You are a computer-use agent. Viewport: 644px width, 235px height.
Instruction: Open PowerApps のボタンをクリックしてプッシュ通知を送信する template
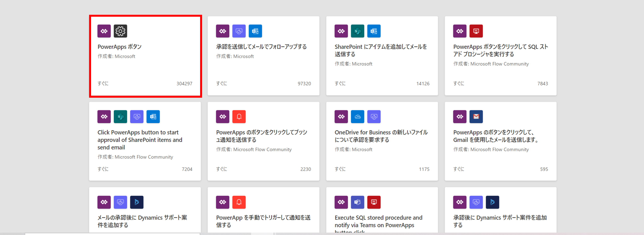click(x=261, y=136)
